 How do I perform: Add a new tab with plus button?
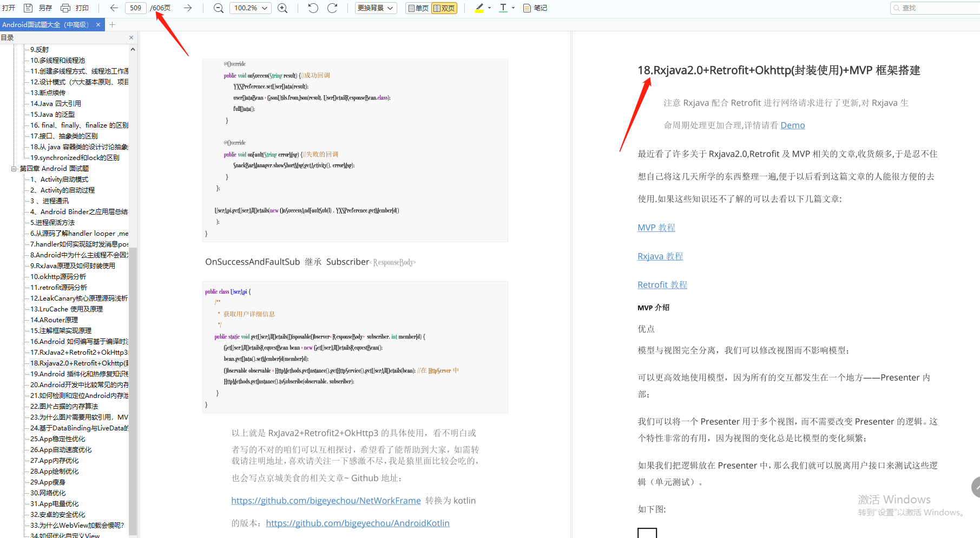pyautogui.click(x=112, y=25)
